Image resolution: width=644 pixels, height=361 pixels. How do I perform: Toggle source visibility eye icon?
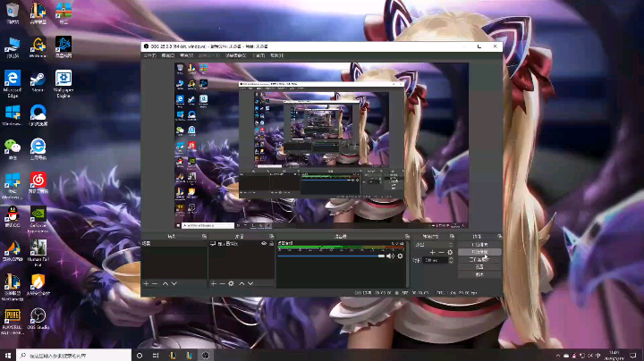pyautogui.click(x=264, y=243)
